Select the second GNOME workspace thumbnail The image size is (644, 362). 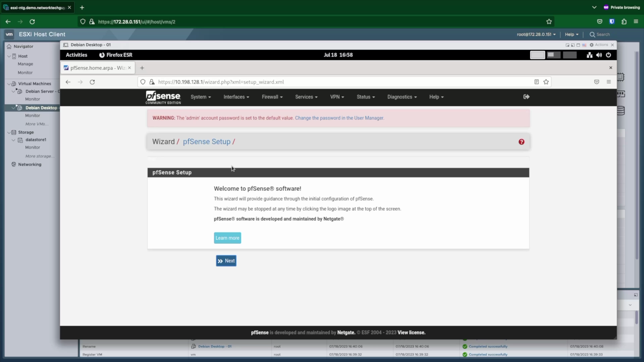point(553,55)
